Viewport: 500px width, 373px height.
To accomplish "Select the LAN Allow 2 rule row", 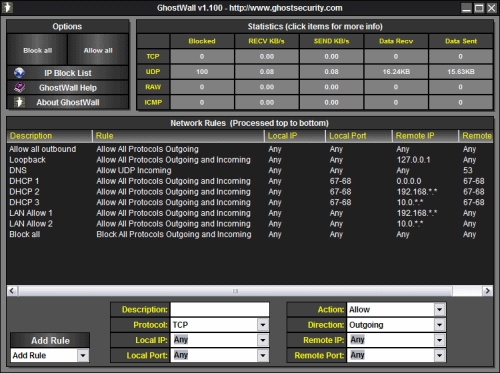I will tap(250, 224).
